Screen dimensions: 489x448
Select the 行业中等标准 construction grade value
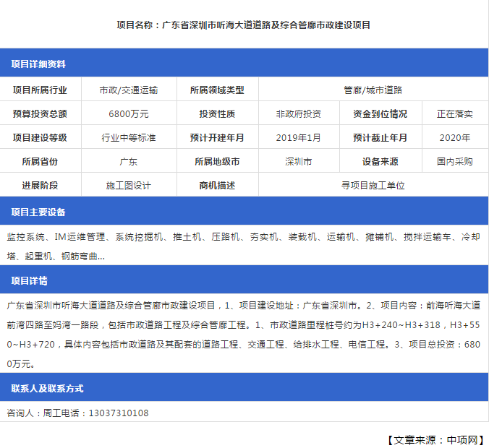coord(129,137)
